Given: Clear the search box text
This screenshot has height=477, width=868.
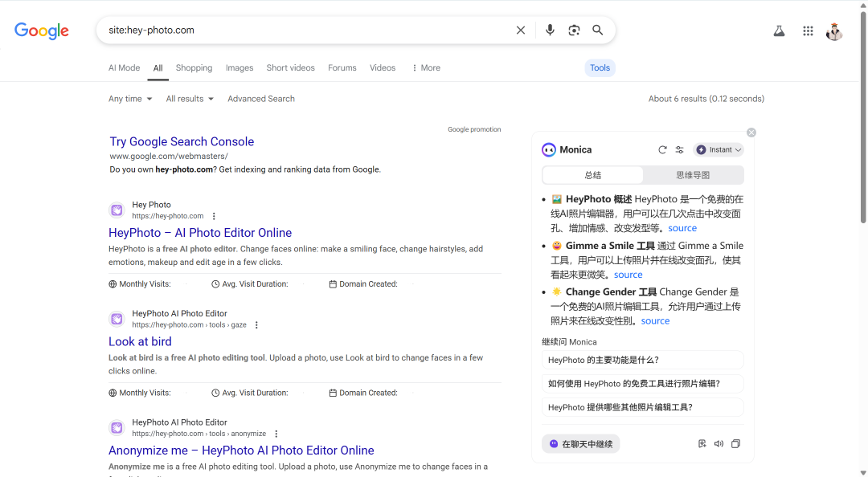Looking at the screenshot, I should click(x=520, y=30).
